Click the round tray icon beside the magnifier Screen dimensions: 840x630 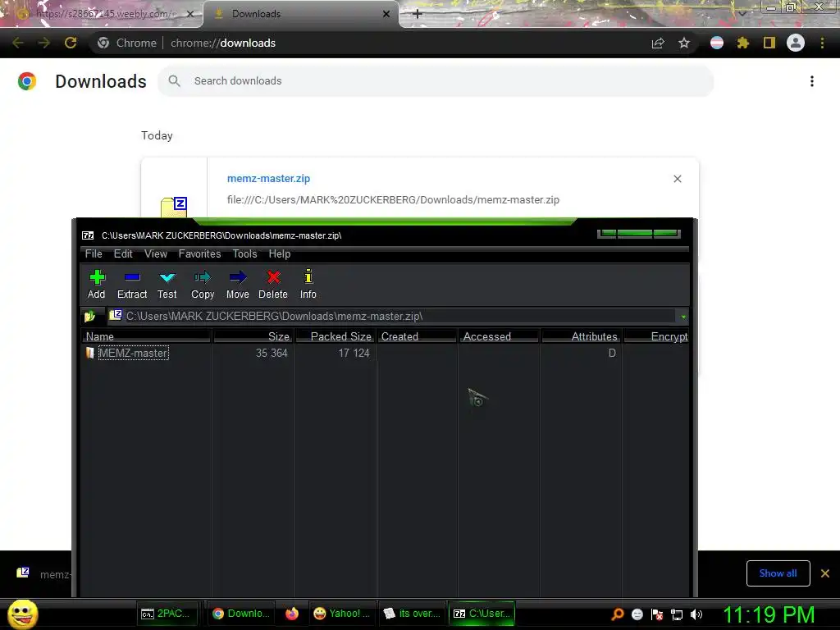point(637,614)
